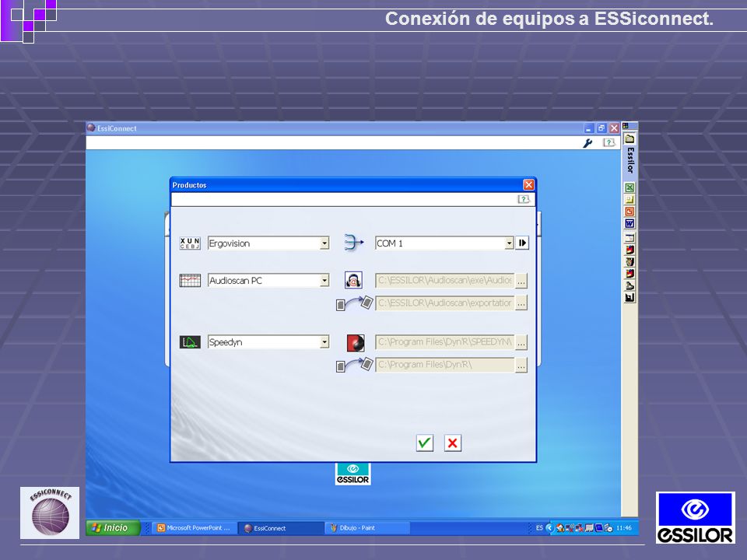The image size is (747, 560).
Task: Switch to EssiConnect taskbar item
Action: [280, 527]
